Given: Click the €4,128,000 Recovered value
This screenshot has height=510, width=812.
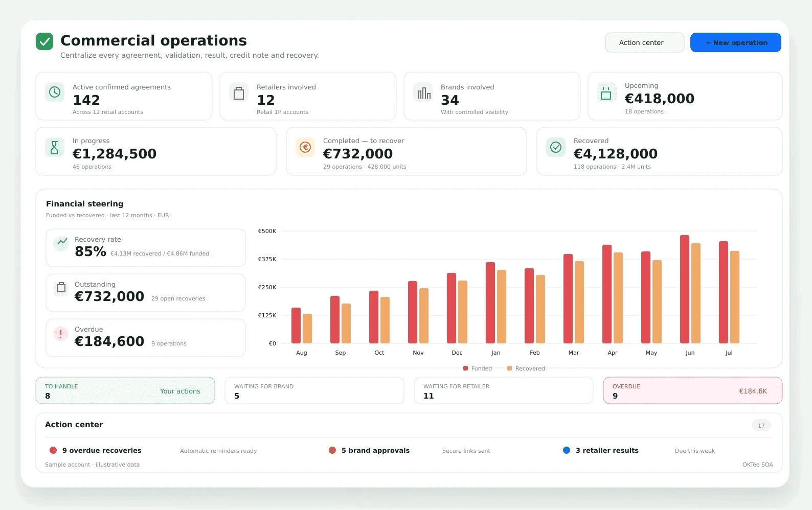Looking at the screenshot, I should pos(616,154).
